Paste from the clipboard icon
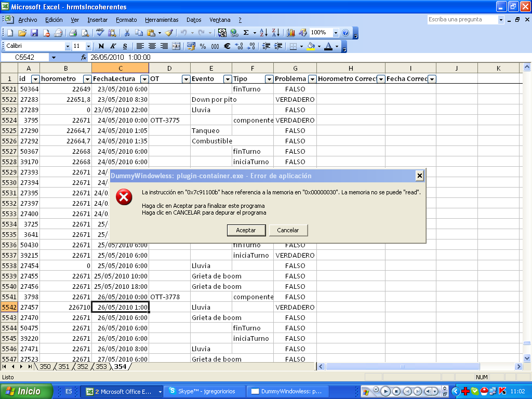 coord(151,33)
